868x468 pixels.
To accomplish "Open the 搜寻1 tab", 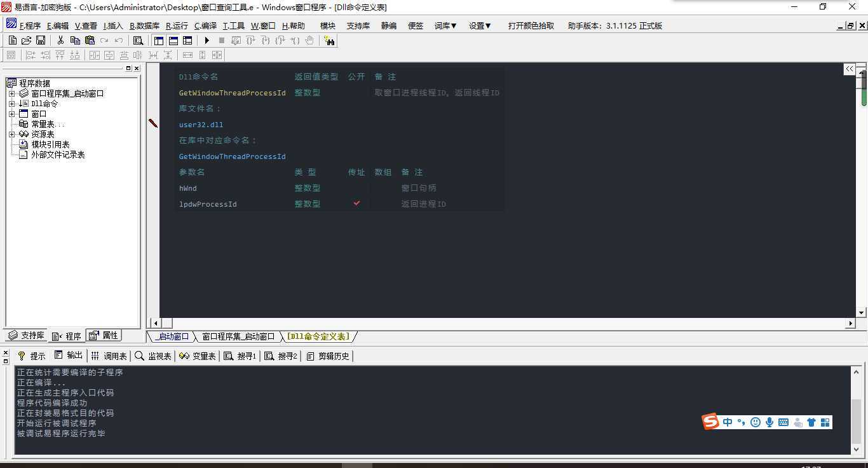I will tap(240, 356).
